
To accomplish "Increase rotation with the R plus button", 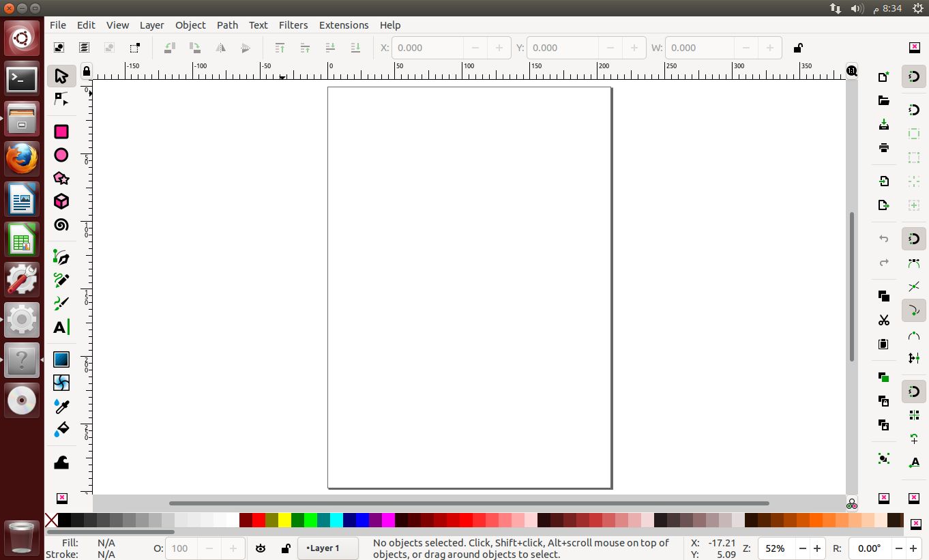I will tap(914, 548).
